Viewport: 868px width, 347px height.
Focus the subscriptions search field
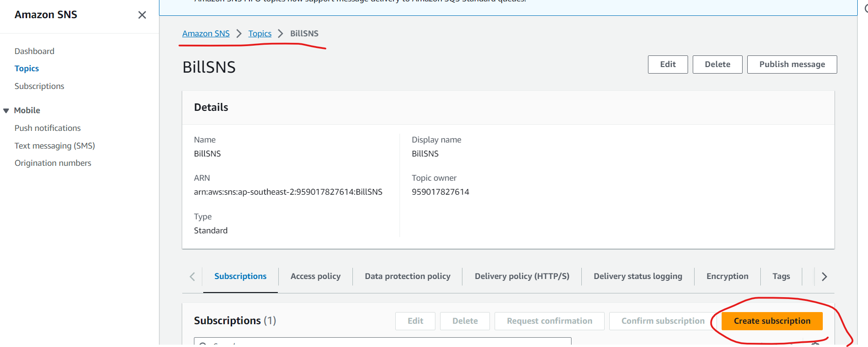click(383, 342)
